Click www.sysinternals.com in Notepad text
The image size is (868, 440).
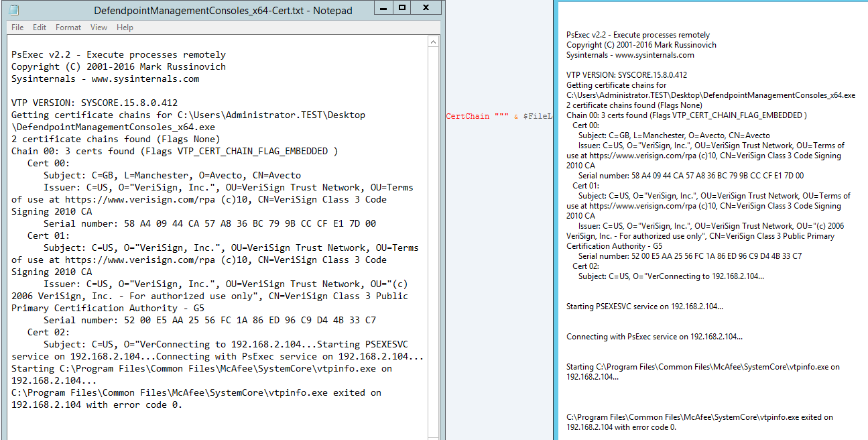[145, 79]
